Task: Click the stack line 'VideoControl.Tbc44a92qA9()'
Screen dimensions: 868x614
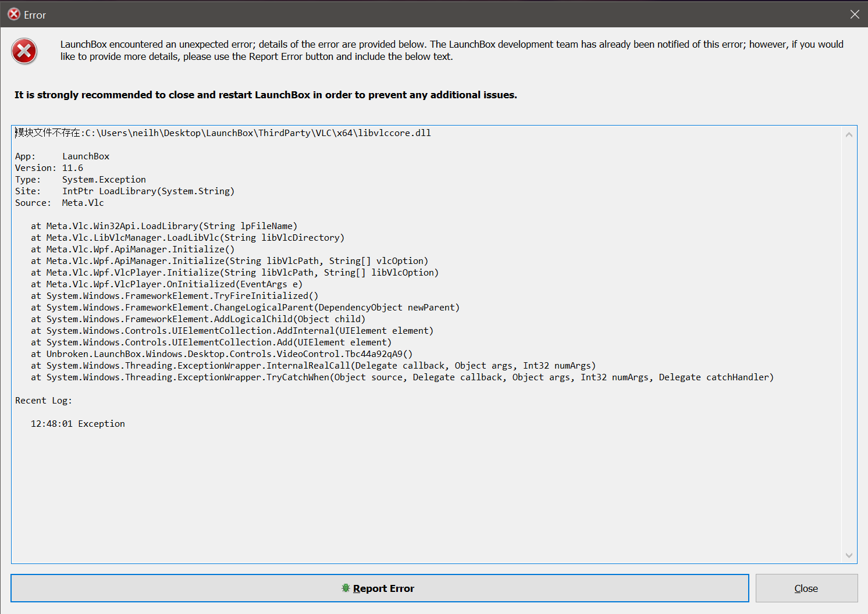Action: pyautogui.click(x=222, y=354)
